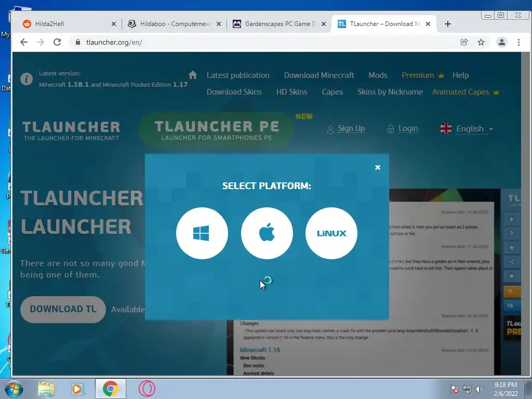Click the network tray icon
The image size is (532, 399).
[x=467, y=389]
